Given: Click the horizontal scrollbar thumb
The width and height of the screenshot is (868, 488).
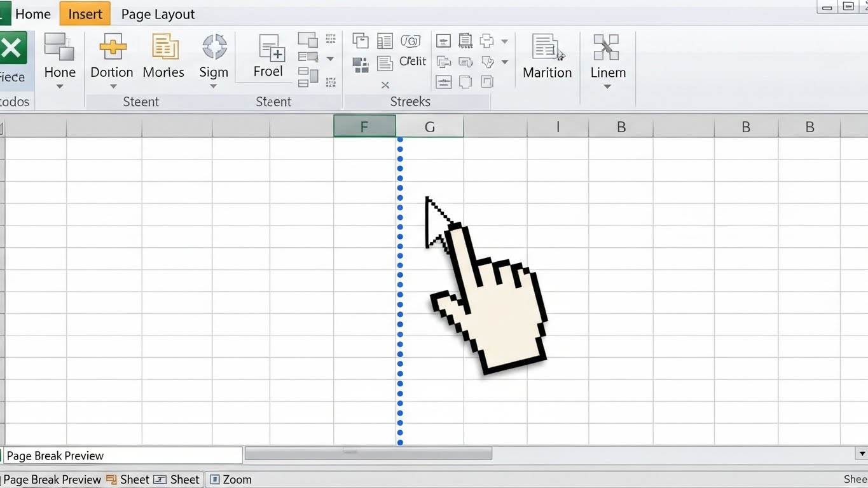Looking at the screenshot, I should (368, 453).
